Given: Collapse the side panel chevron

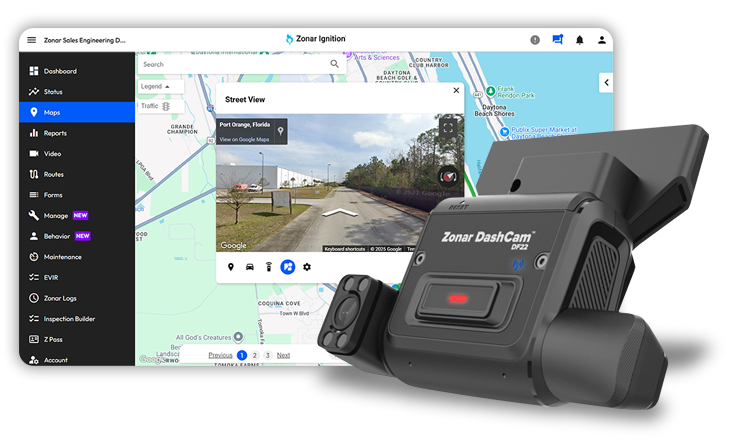Looking at the screenshot, I should 606,83.
